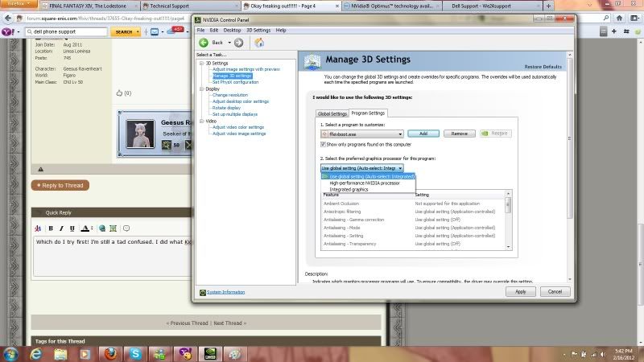Open Adjust desktop color settings
The width and height of the screenshot is (644, 362).
pos(241,101)
